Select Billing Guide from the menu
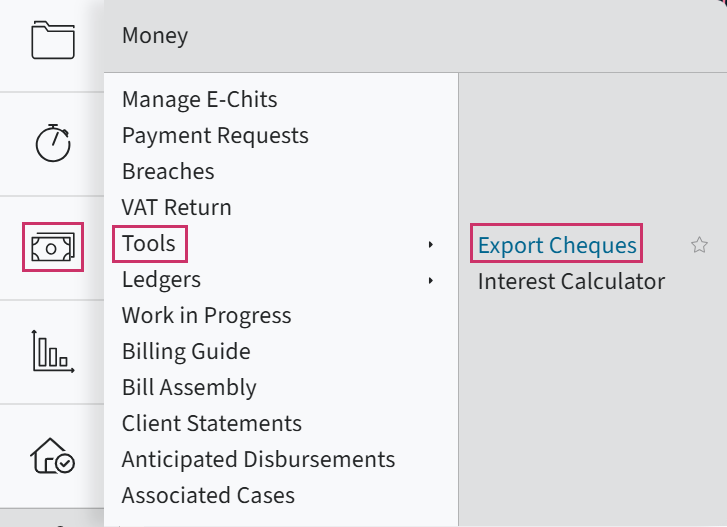The height and width of the screenshot is (527, 727). (186, 351)
